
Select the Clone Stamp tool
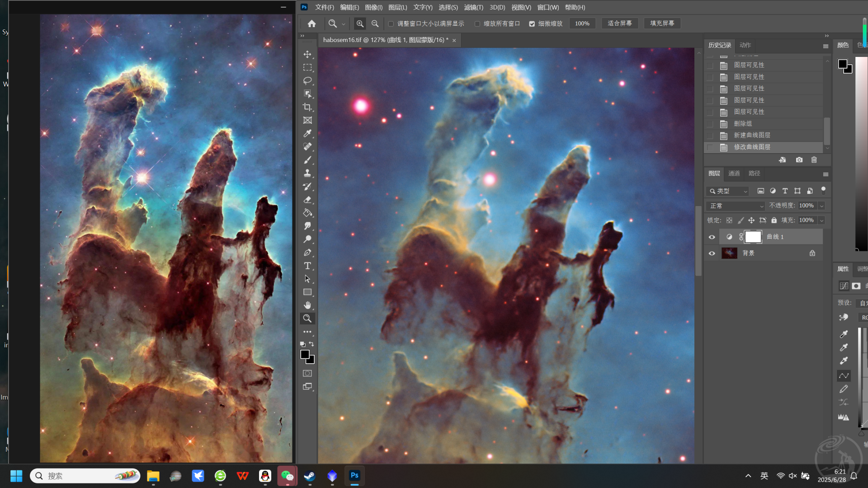click(307, 173)
